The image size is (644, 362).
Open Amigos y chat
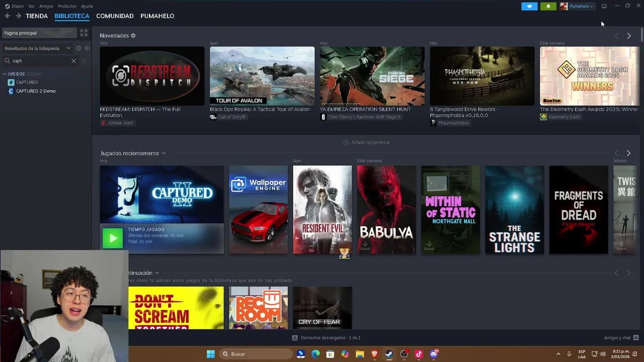[621, 338]
